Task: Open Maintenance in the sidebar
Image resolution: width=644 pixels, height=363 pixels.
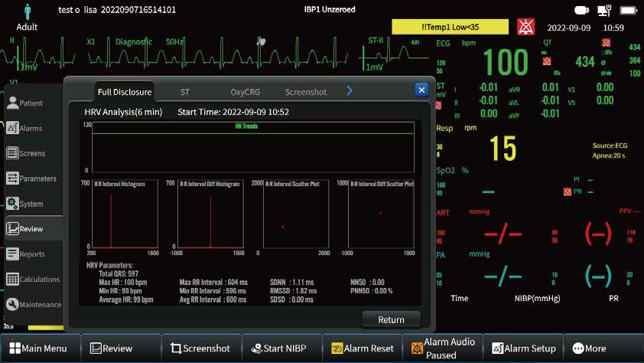Action: click(x=32, y=305)
